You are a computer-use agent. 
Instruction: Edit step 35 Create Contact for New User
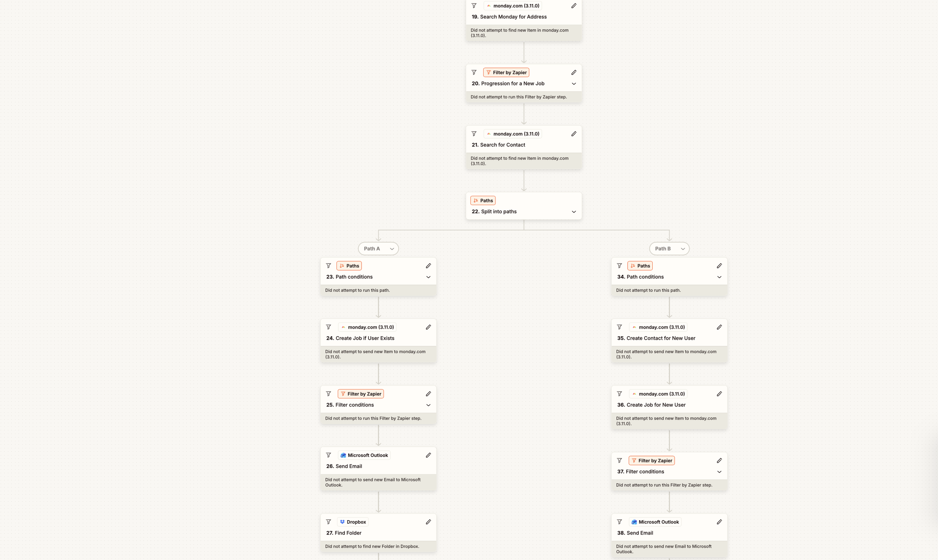point(719,327)
